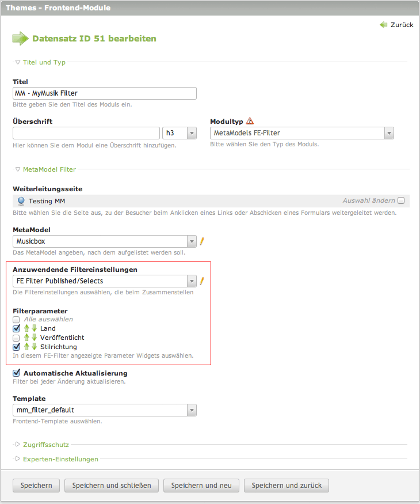The width and height of the screenshot is (420, 504).
Task: Move Stilrichtung up with the up arrow
Action: tap(25, 347)
